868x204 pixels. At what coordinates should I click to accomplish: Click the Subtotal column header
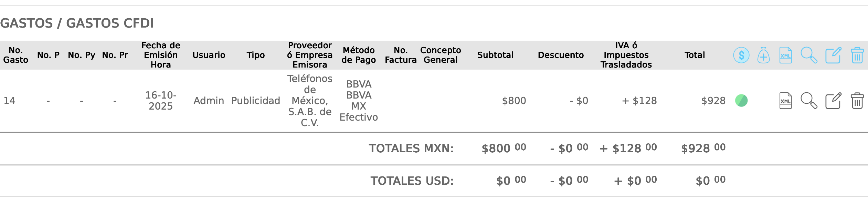[x=495, y=55]
